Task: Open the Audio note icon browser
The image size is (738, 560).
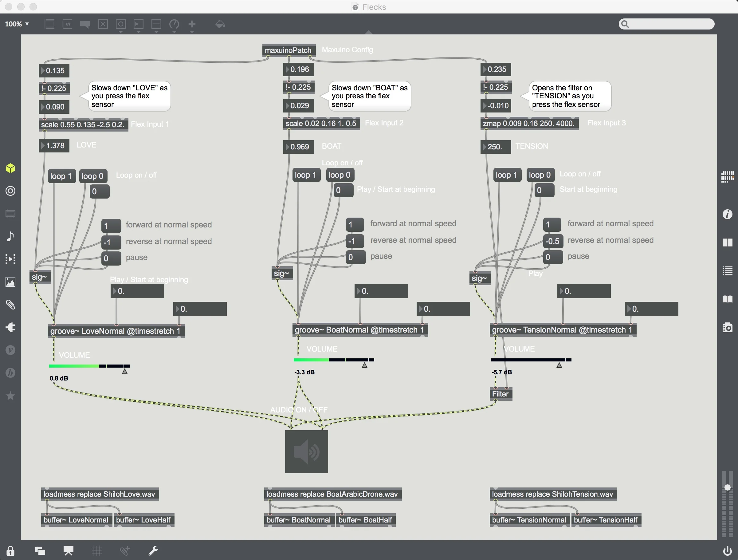Action: coord(10,236)
